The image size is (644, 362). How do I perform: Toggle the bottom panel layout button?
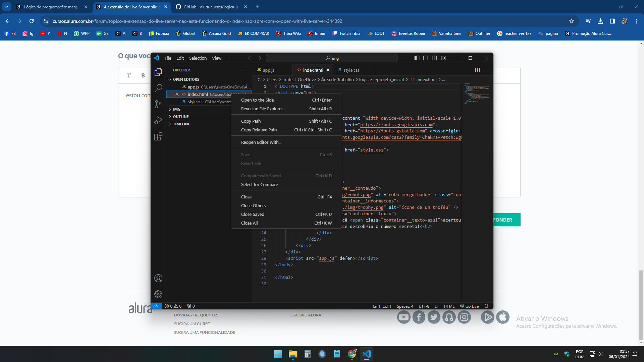point(426,58)
